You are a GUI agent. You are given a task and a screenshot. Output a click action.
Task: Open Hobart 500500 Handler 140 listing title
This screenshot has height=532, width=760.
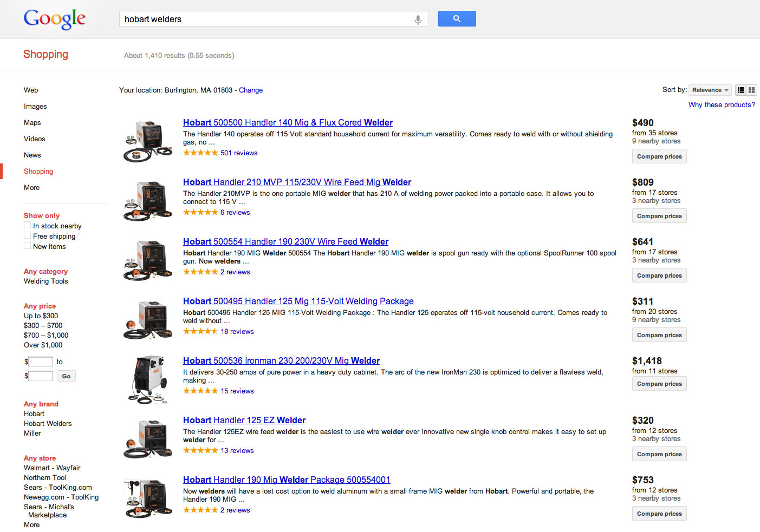pos(288,123)
